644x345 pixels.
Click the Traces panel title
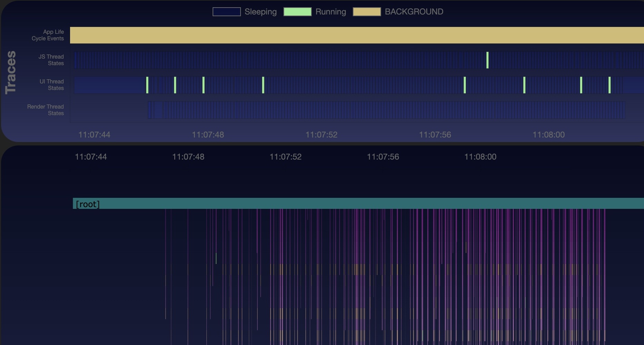(x=11, y=71)
